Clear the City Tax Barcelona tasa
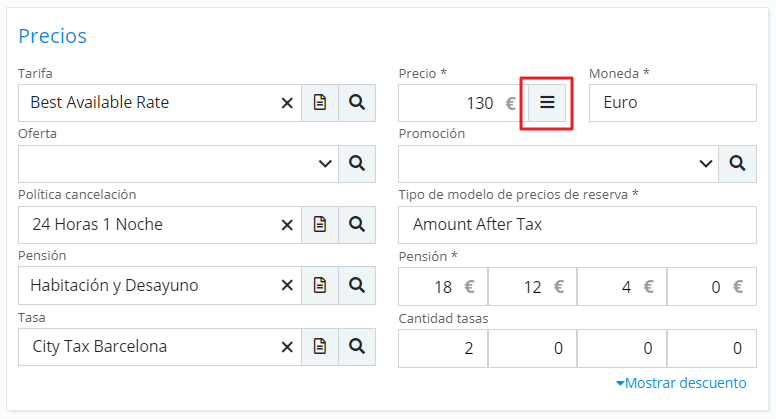Screen dimensions: 776x419 click(287, 347)
